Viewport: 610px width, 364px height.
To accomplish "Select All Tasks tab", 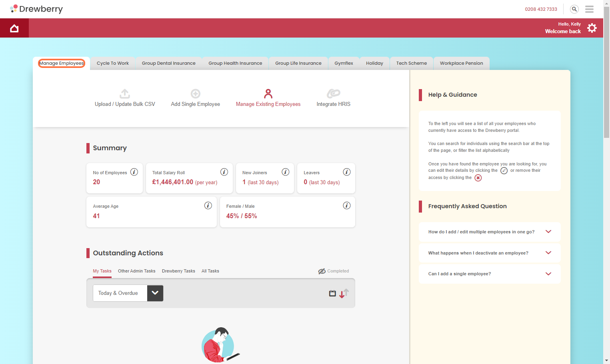I will coord(210,271).
